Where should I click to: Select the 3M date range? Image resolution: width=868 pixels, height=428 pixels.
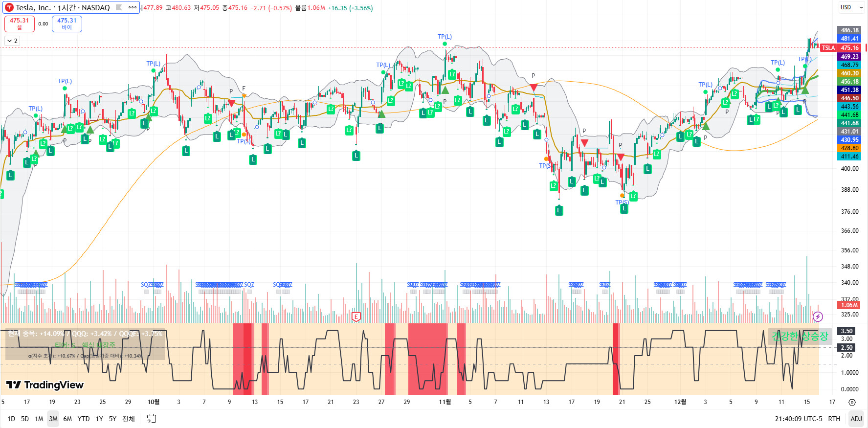point(53,419)
